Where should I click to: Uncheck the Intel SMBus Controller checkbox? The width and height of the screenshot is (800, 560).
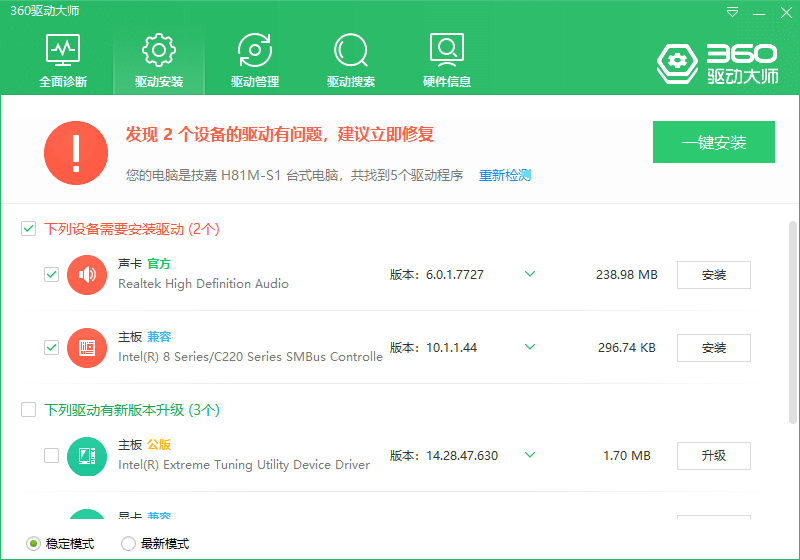coord(52,348)
